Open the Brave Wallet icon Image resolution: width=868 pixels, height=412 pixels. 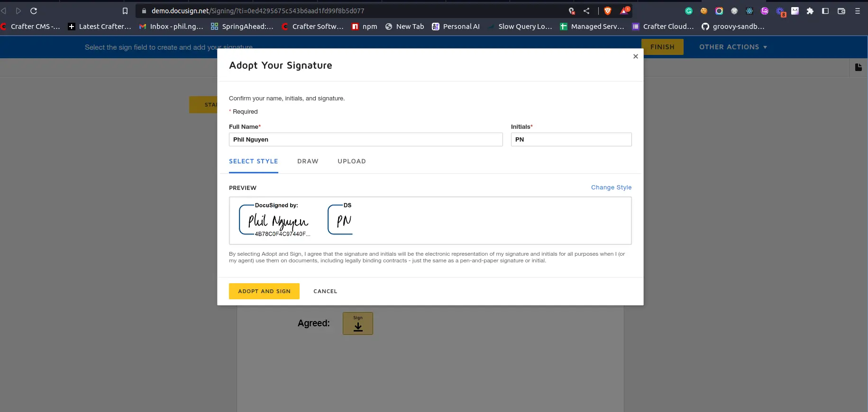[x=841, y=11]
